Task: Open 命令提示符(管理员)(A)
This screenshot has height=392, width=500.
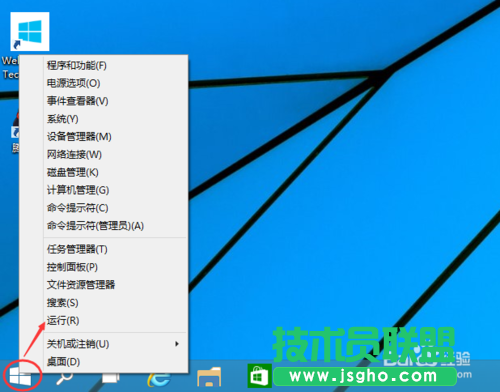Action: tap(104, 226)
